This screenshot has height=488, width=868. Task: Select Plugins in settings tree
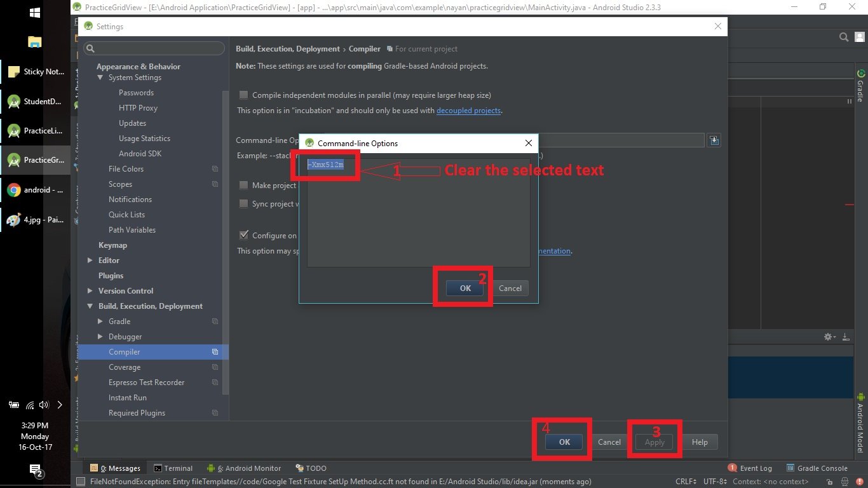111,276
